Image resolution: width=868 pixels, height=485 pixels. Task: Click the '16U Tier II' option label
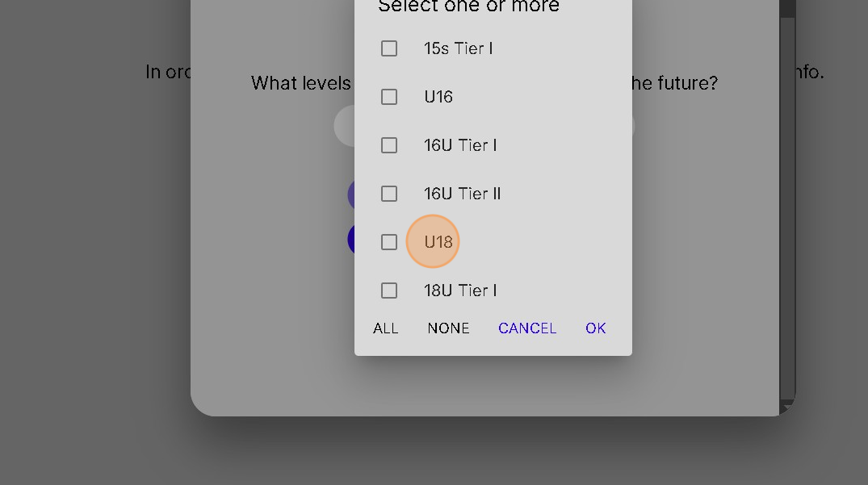[463, 194]
